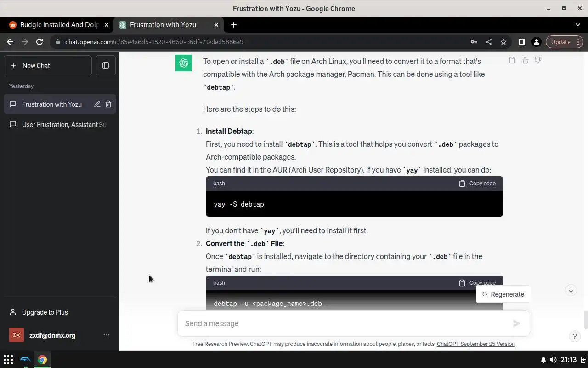The width and height of the screenshot is (588, 368).
Task: Open the applications grid menu in taskbar
Action: pyautogui.click(x=8, y=360)
